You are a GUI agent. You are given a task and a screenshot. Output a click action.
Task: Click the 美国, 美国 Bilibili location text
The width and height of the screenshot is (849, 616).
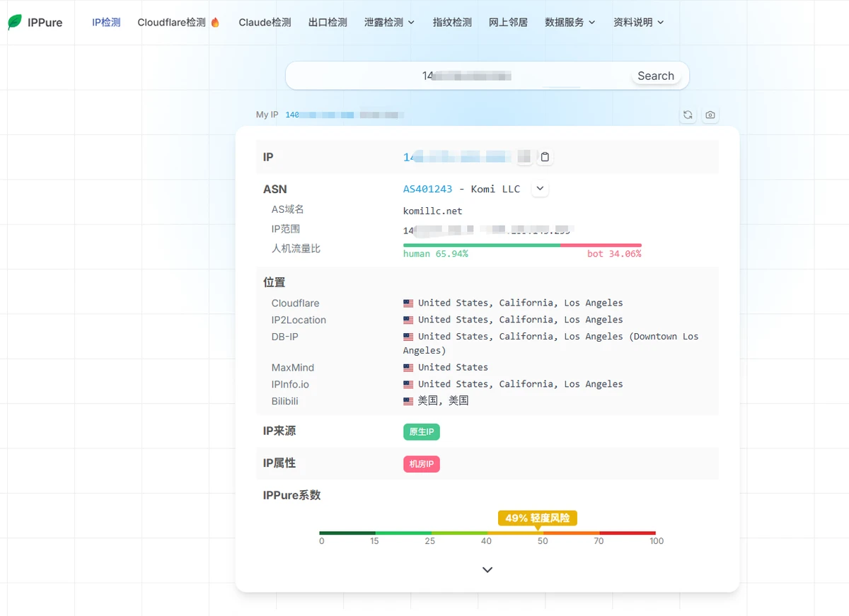pyautogui.click(x=443, y=401)
